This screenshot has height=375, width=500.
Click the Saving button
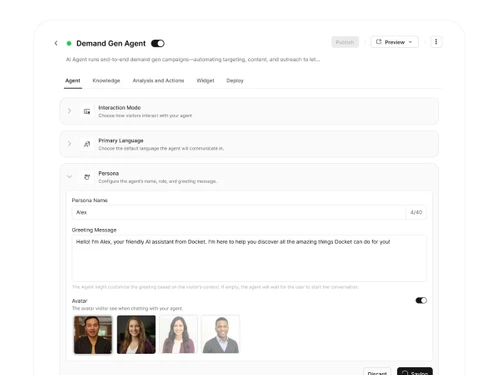[415, 372]
